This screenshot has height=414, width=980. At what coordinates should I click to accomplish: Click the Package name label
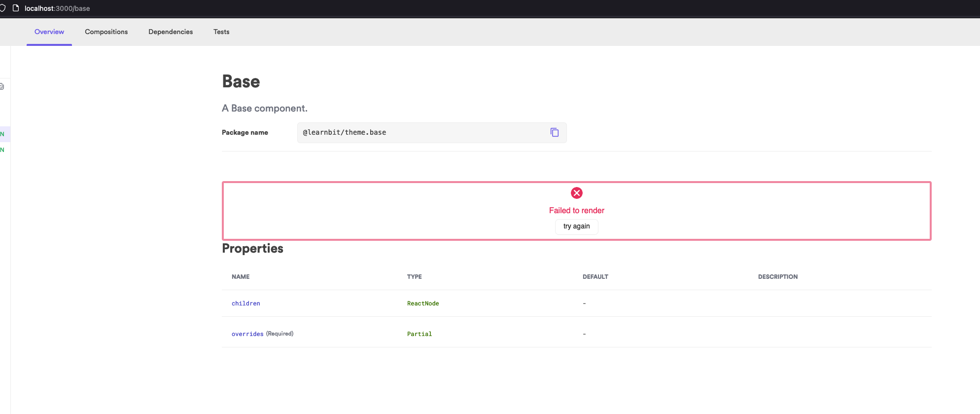(245, 132)
